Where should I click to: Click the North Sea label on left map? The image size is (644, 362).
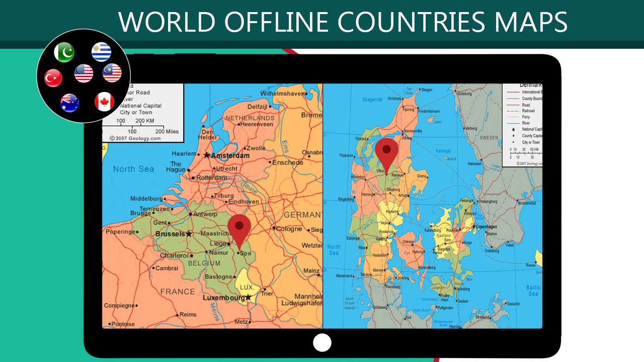pos(133,169)
